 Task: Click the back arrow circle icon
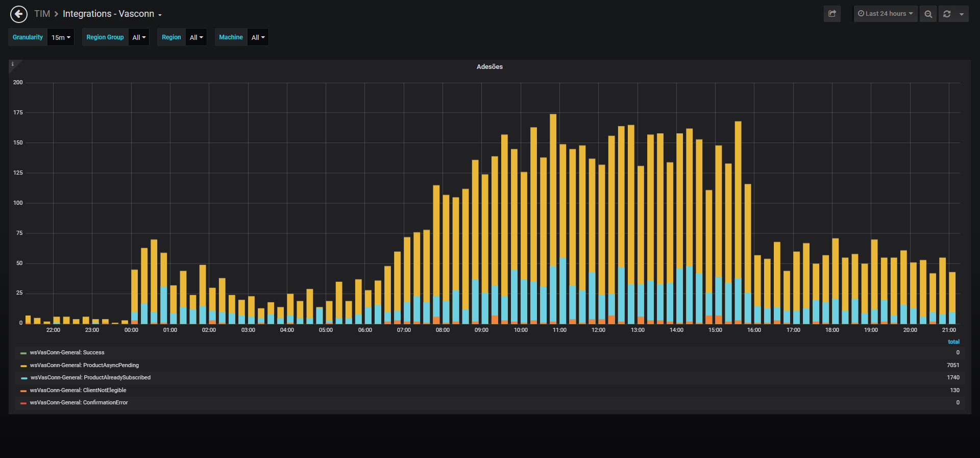tap(19, 14)
